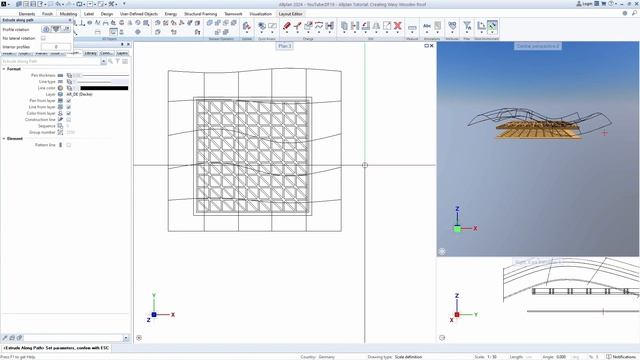The width and height of the screenshot is (640, 360).
Task: Click the Quick Access layers icon
Action: point(262,26)
